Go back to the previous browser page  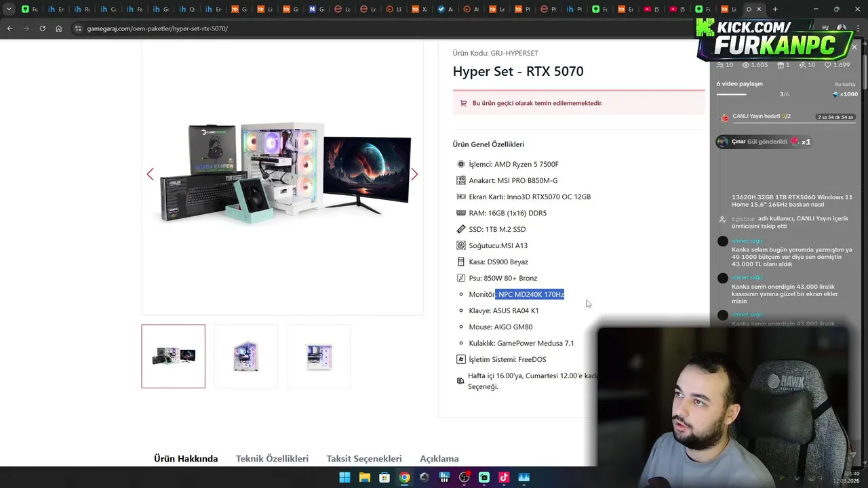tap(9, 28)
